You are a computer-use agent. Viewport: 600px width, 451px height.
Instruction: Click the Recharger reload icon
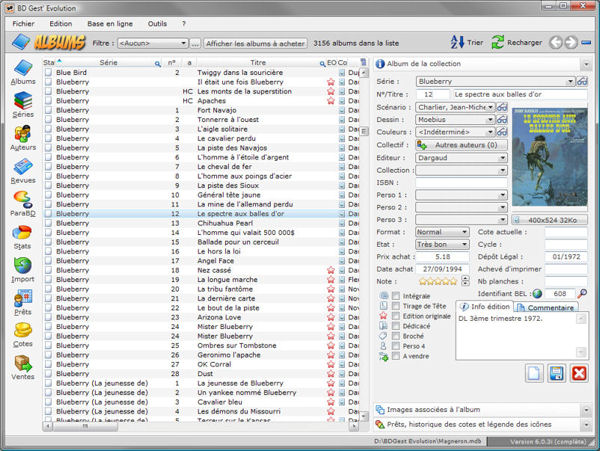pyautogui.click(x=497, y=42)
